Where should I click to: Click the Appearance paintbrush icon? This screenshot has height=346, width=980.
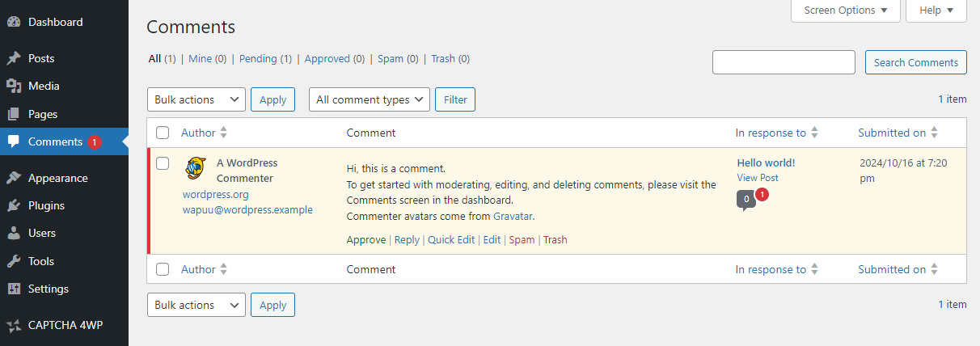tap(14, 178)
